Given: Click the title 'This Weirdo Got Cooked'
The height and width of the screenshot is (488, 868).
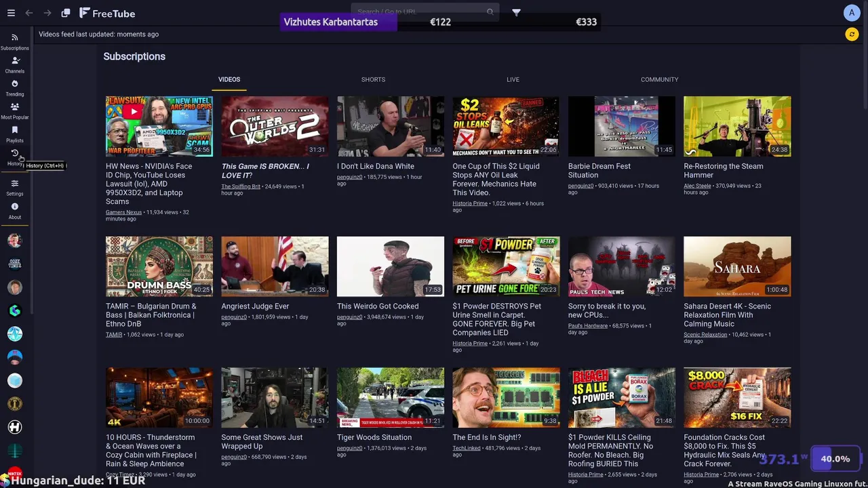Looking at the screenshot, I should pos(378,306).
